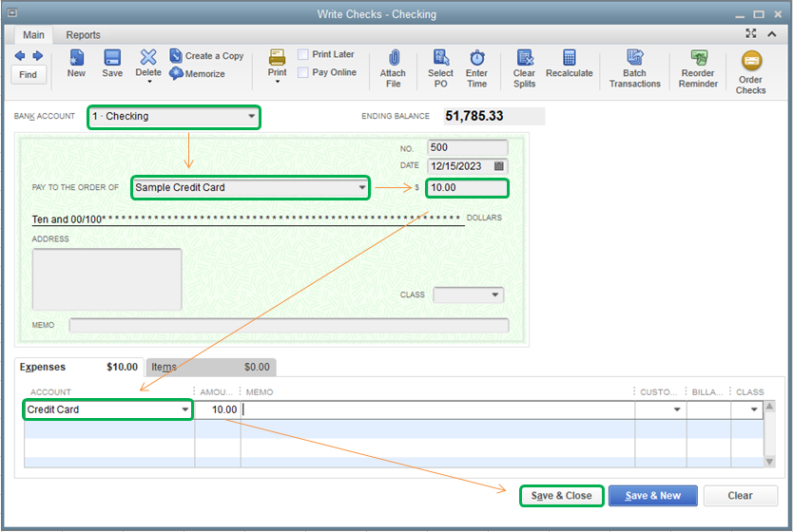Click the check amount field
793x532 pixels.
tap(467, 187)
